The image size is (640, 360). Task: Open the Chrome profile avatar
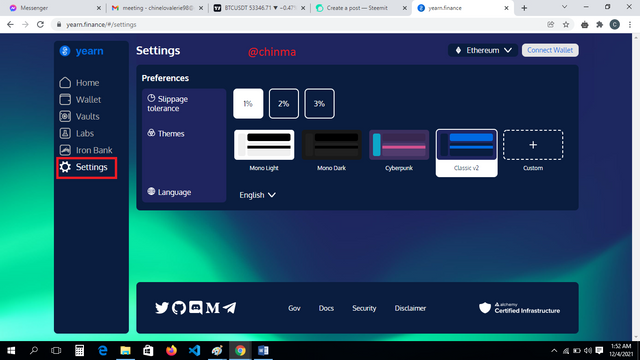615,24
